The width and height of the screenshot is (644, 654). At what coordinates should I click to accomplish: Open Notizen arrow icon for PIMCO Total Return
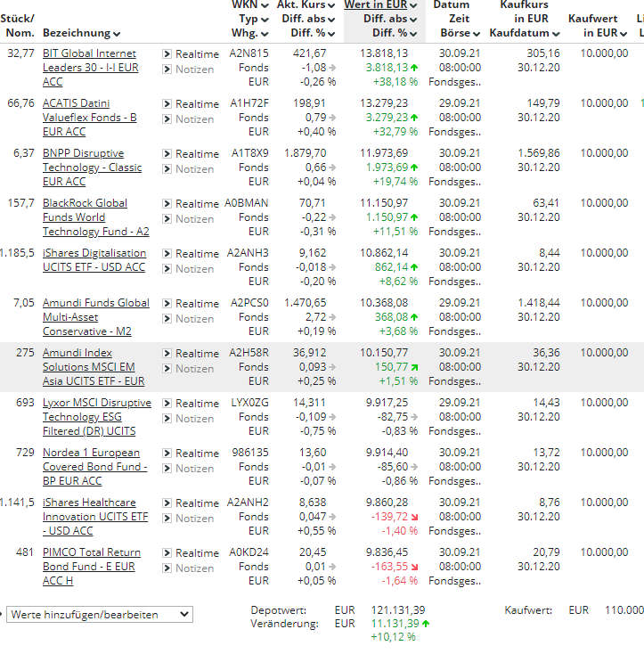(167, 568)
